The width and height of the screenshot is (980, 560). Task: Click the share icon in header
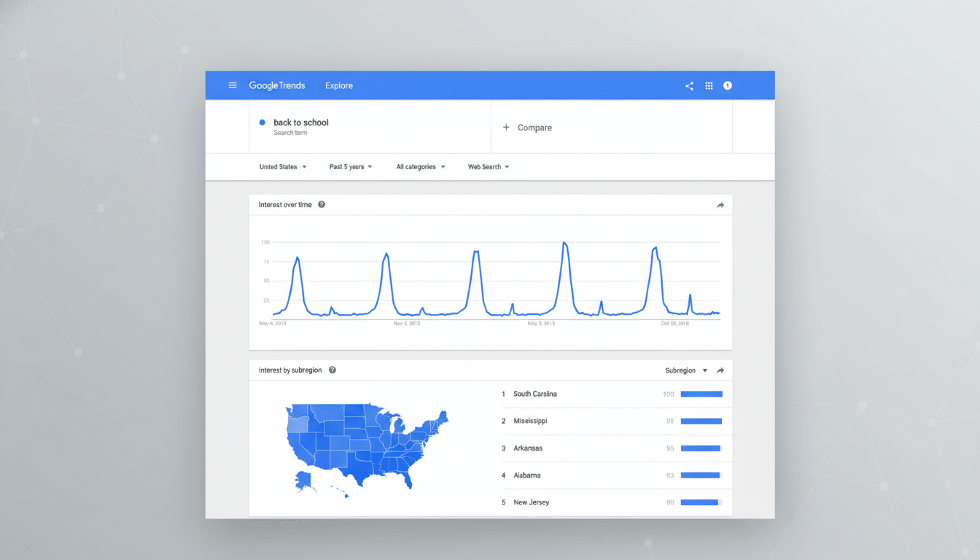(x=689, y=86)
